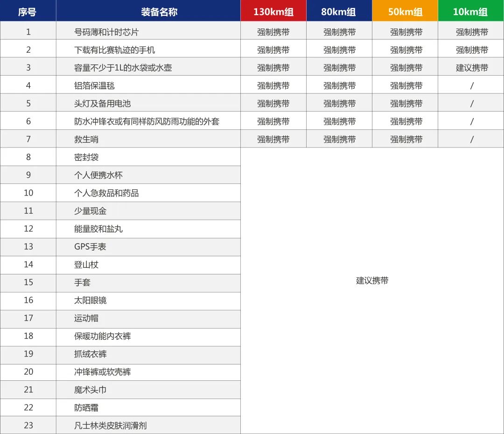Click 强制携带 in 130km组 column for row 2
This screenshot has height=434, width=504.
273,50
